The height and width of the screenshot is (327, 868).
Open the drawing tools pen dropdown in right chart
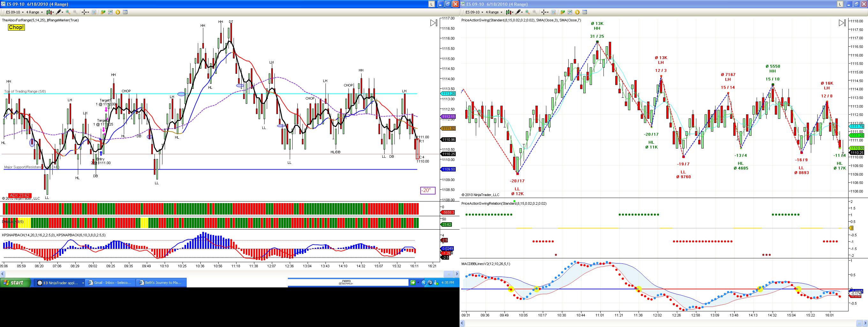pyautogui.click(x=519, y=12)
